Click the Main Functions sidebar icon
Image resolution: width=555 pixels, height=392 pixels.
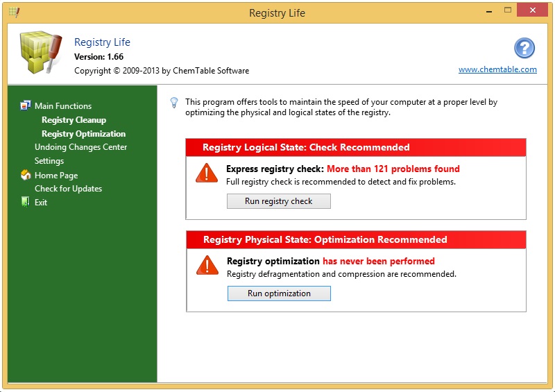[x=26, y=106]
